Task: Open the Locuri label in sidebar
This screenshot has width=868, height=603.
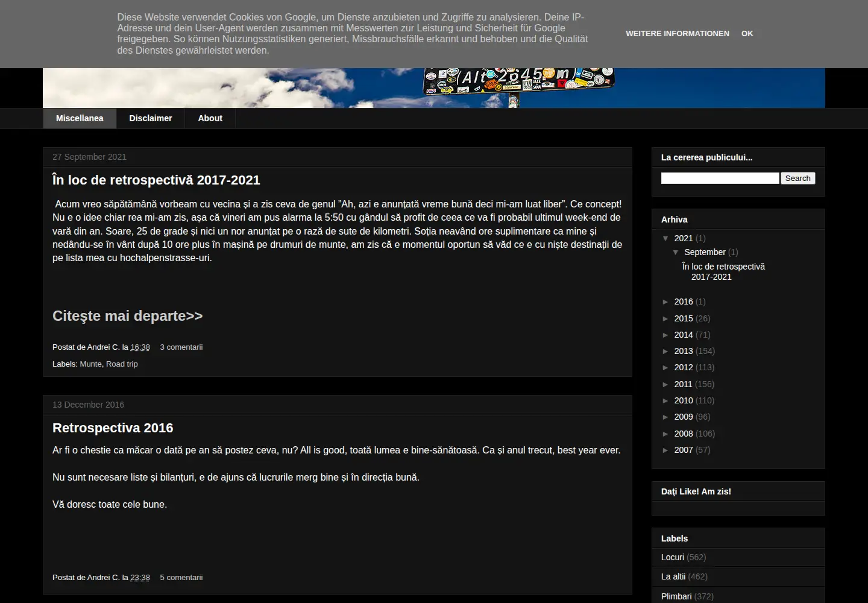Action: (673, 557)
